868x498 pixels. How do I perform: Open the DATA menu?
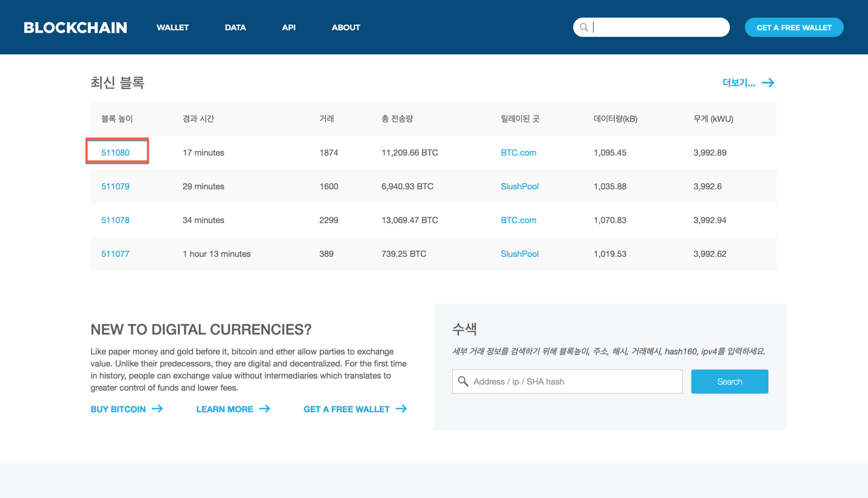235,28
